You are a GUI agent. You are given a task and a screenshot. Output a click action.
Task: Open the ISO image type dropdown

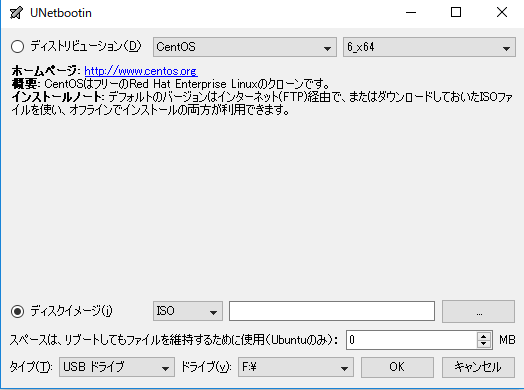188,311
